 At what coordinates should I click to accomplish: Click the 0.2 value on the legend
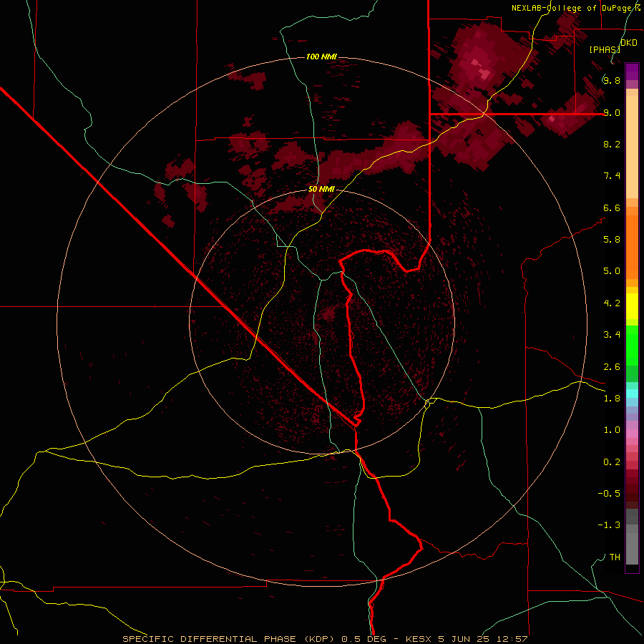pyautogui.click(x=612, y=462)
